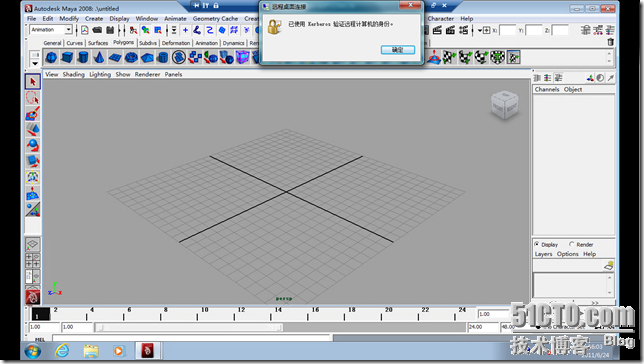Toggle select by hierarchy mode

click(133, 30)
